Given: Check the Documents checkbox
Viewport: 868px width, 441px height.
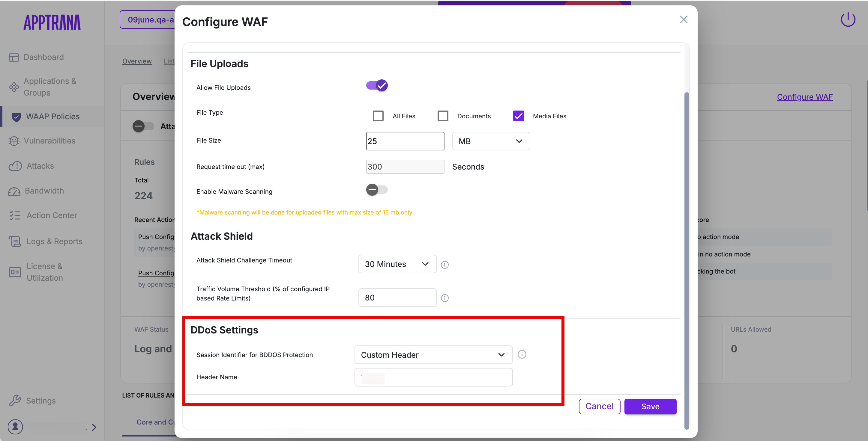Looking at the screenshot, I should [x=443, y=116].
